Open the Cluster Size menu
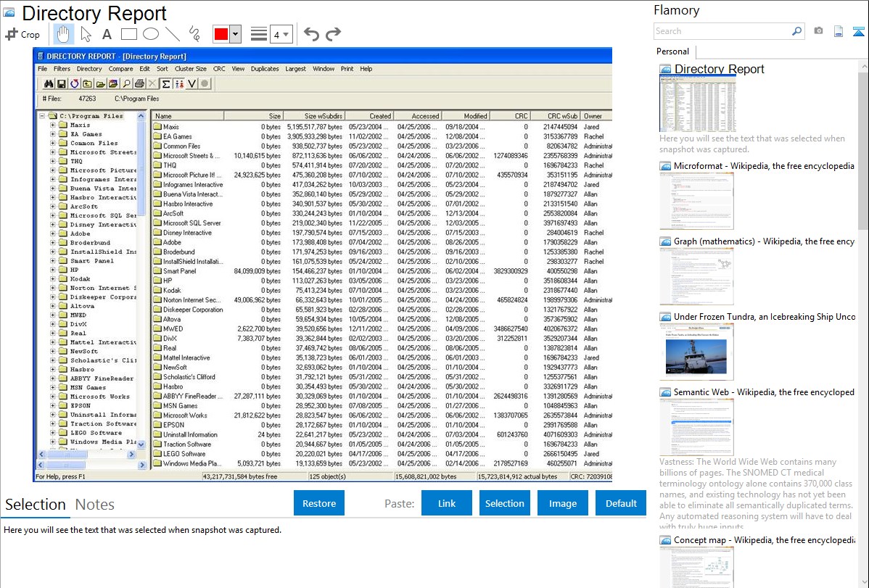 click(x=191, y=69)
